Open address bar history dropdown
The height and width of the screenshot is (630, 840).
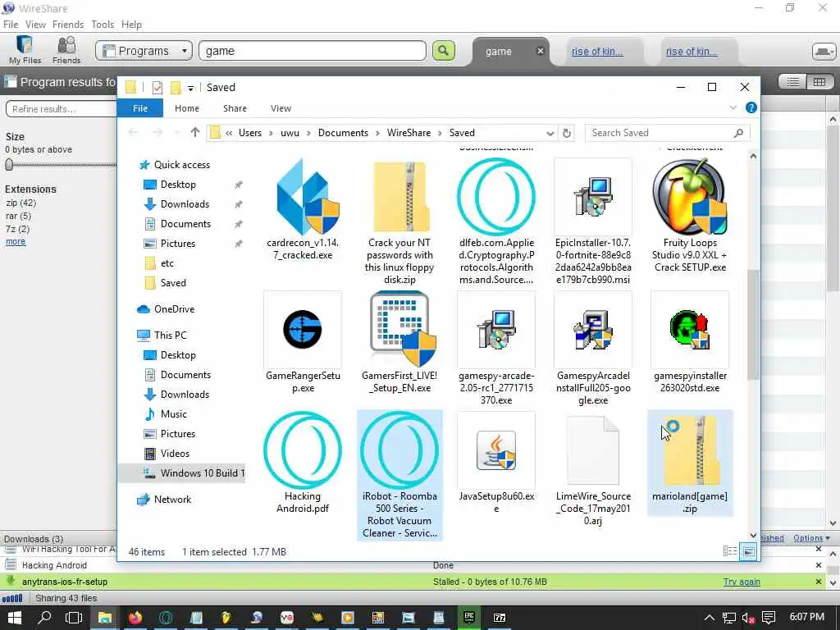coord(550,133)
